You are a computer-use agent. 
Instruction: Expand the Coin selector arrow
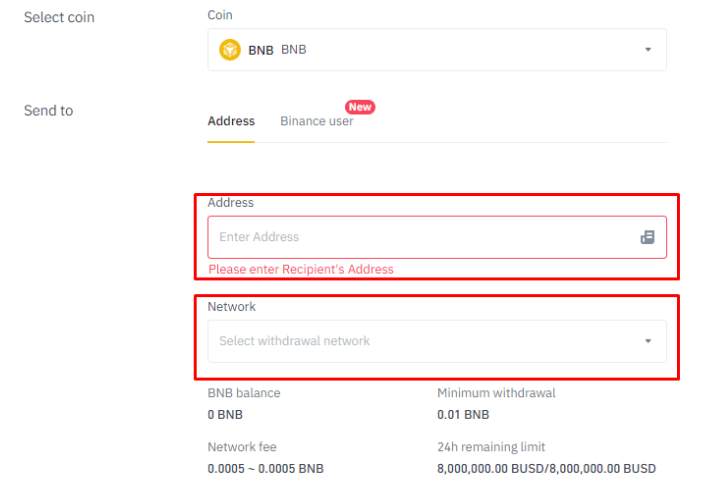(x=648, y=49)
